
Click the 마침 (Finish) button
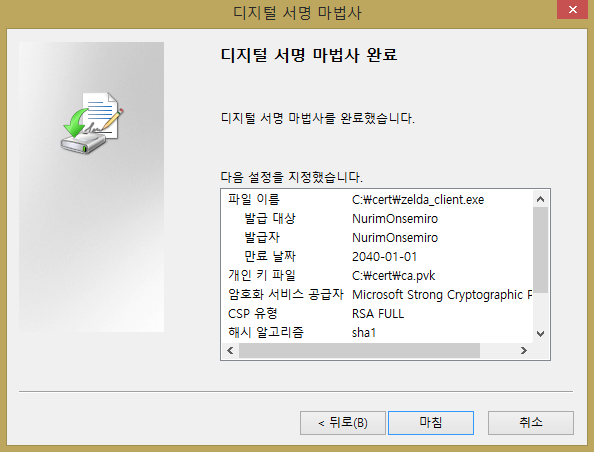pos(431,422)
